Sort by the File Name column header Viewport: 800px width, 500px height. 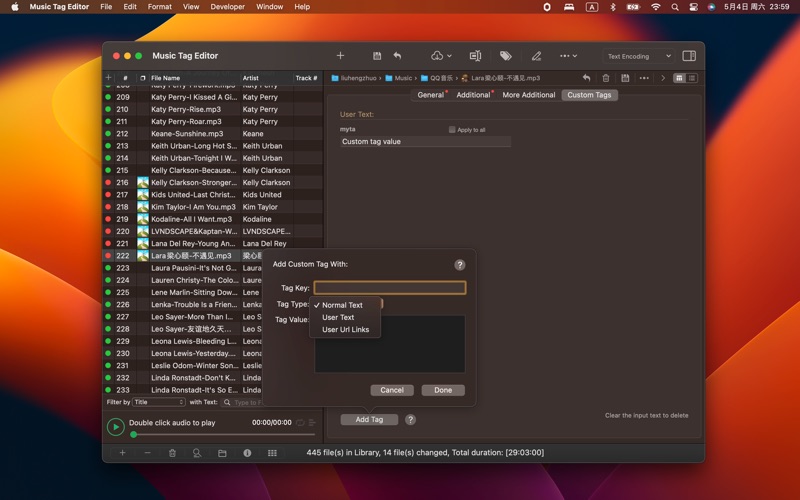(194, 78)
